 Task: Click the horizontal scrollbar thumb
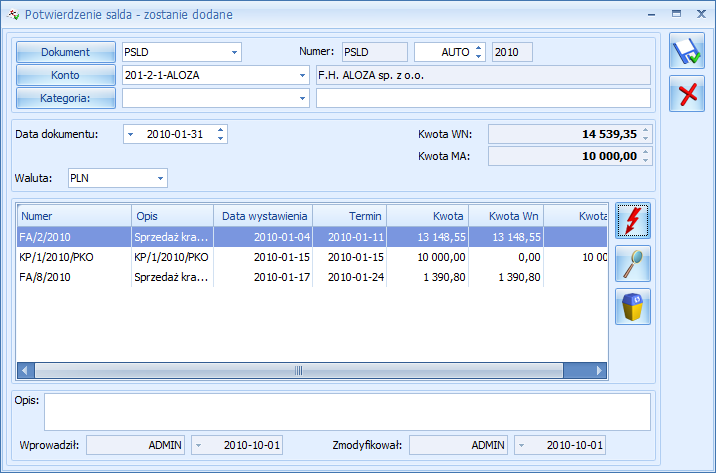pyautogui.click(x=299, y=370)
